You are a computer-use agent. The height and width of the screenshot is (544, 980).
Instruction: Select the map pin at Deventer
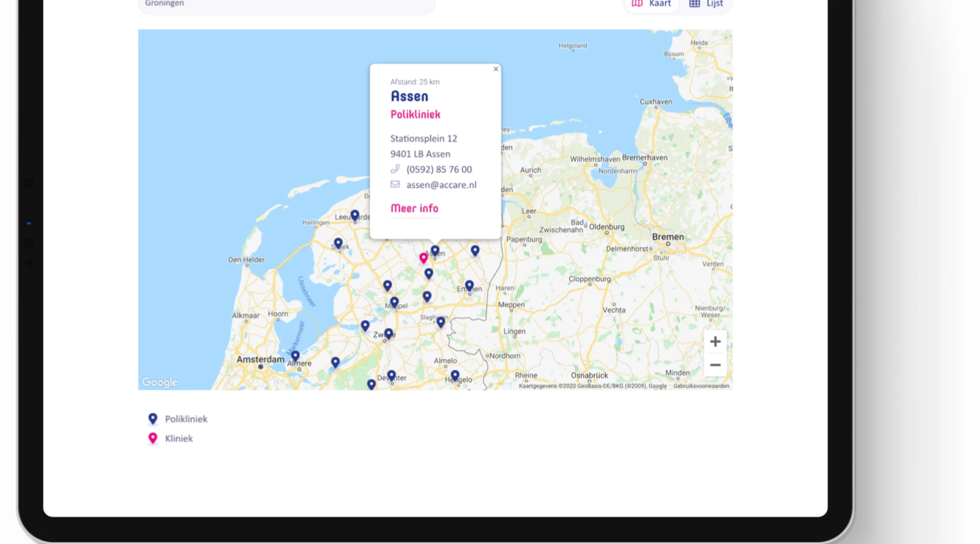[x=391, y=376]
